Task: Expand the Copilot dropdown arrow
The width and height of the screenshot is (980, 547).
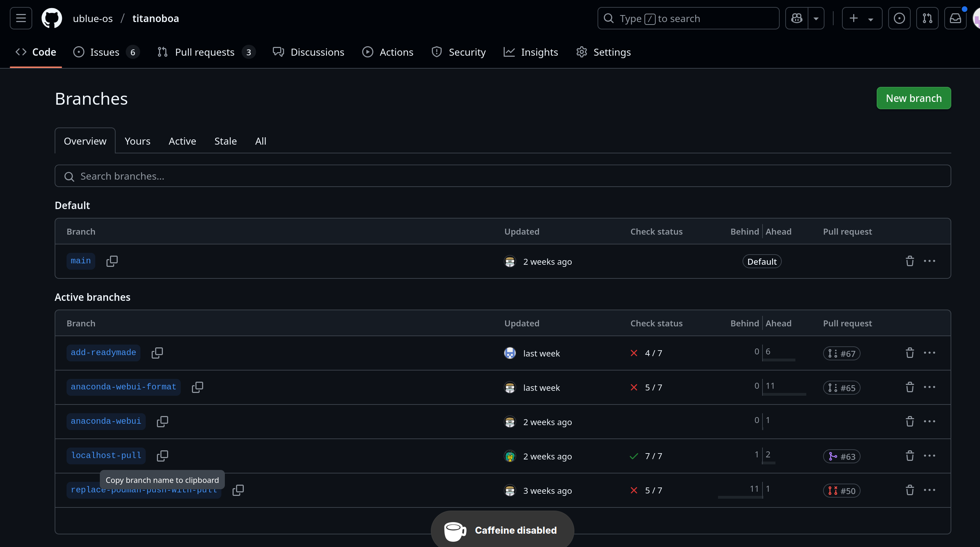Action: point(816,18)
